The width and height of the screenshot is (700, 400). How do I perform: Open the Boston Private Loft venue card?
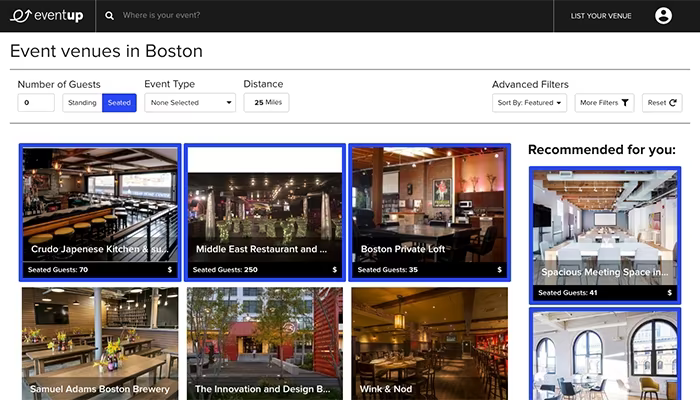[429, 212]
